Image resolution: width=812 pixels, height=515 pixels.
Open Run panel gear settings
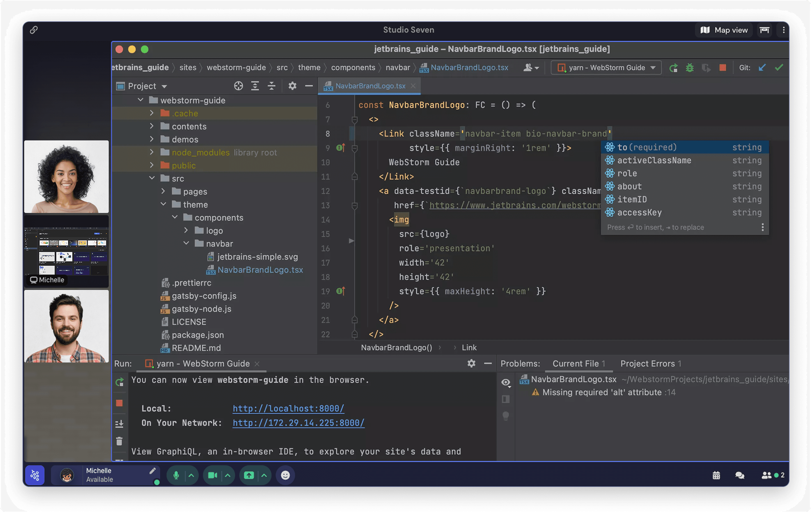[471, 364]
